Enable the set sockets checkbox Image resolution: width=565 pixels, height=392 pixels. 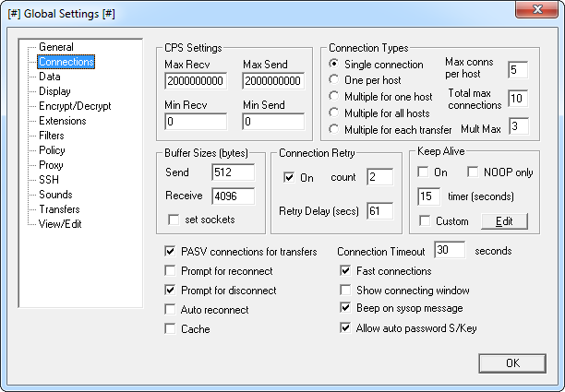(174, 220)
